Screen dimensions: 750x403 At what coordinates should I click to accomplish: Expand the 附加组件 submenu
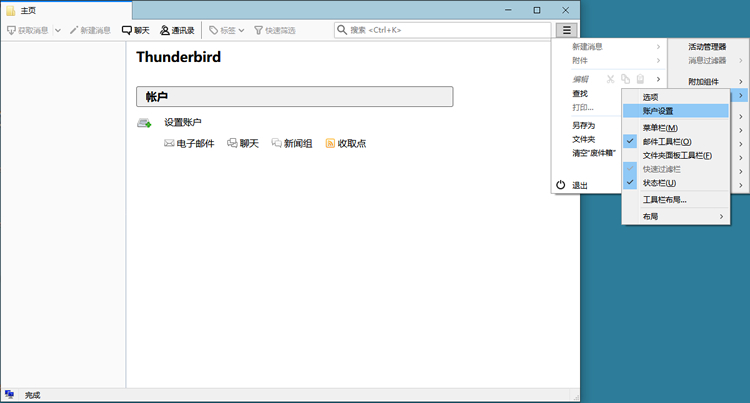[x=707, y=81]
